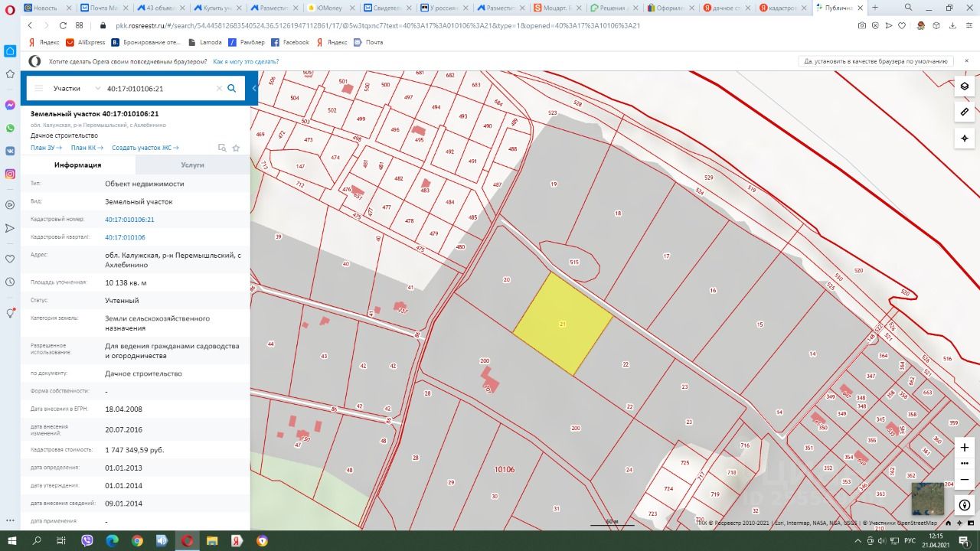The width and height of the screenshot is (980, 551).
Task: Open the hamburger menu in the search panel
Action: coord(38,88)
